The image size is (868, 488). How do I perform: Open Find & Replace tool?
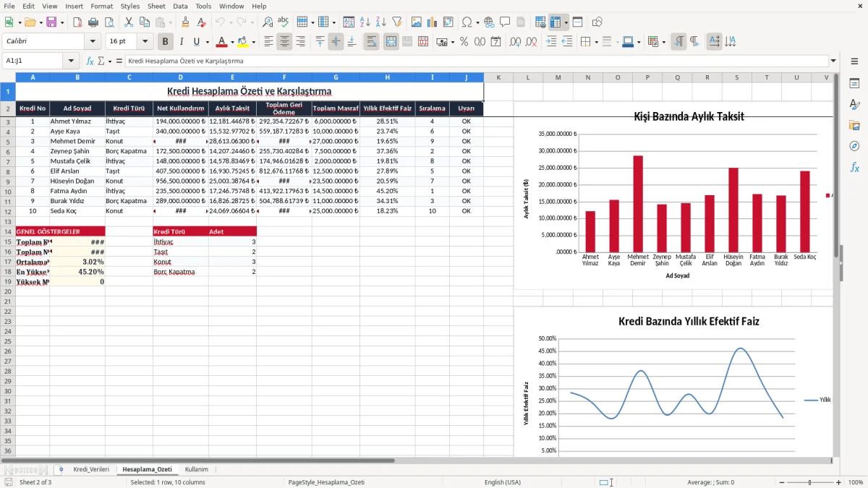point(268,22)
